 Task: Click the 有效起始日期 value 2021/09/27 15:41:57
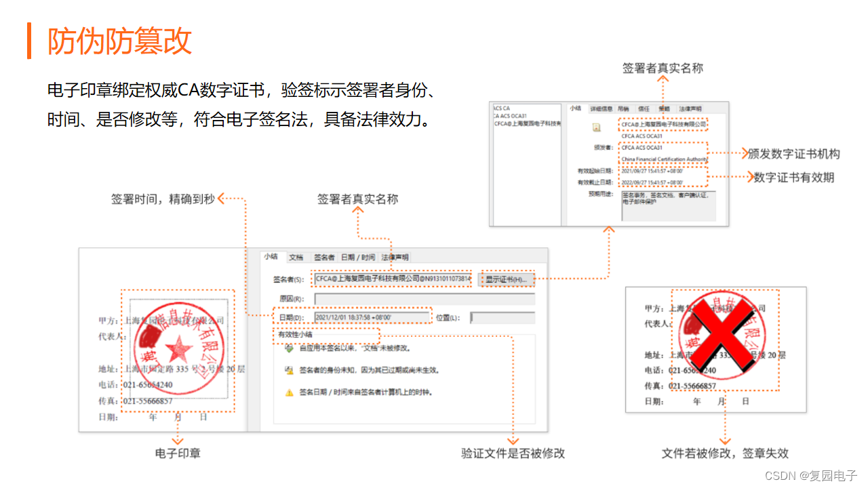coord(652,171)
